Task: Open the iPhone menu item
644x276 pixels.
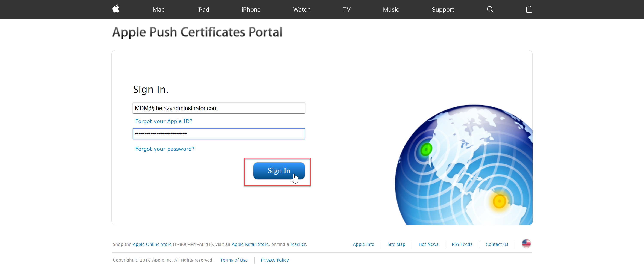Action: coord(251,9)
